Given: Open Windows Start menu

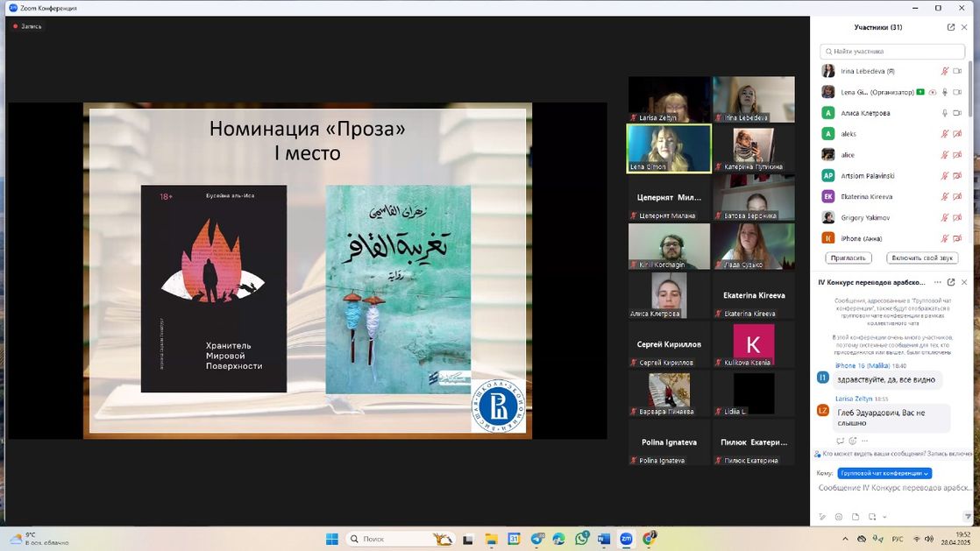Looking at the screenshot, I should point(332,539).
